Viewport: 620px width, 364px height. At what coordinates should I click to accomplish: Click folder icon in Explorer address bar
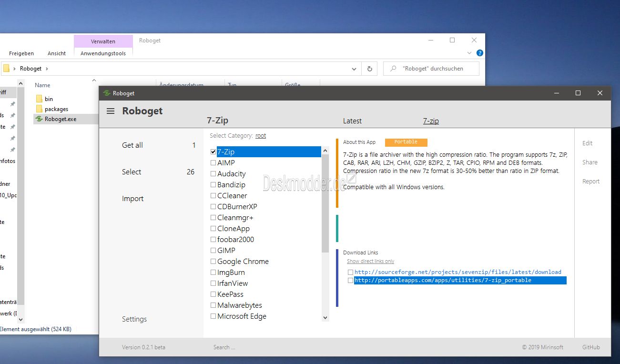pyautogui.click(x=6, y=69)
